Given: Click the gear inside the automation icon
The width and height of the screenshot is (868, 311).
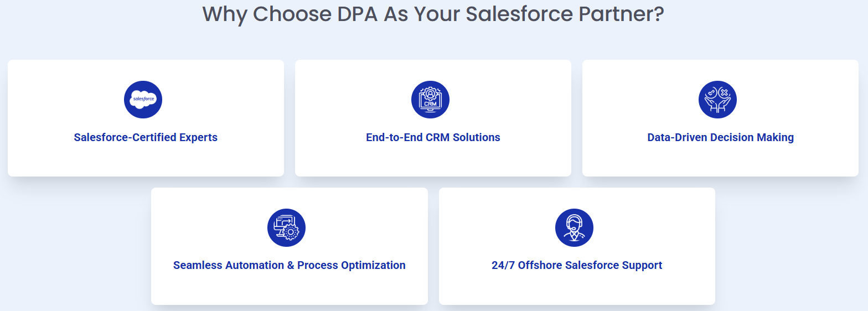Looking at the screenshot, I should (291, 232).
